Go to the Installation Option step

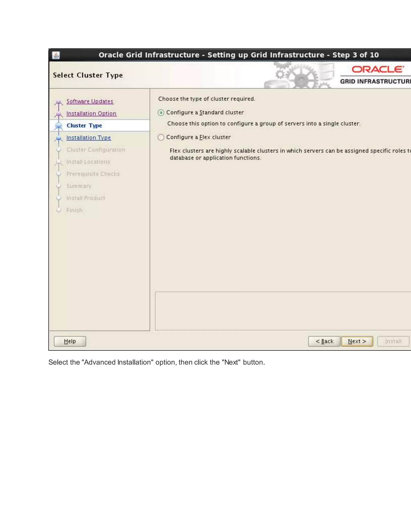(x=91, y=113)
